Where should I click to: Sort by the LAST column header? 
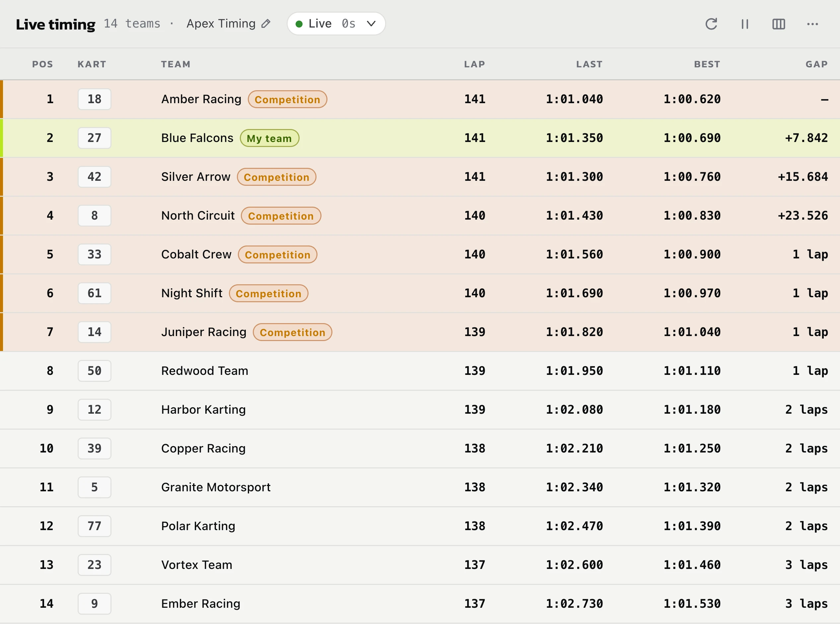(x=589, y=64)
